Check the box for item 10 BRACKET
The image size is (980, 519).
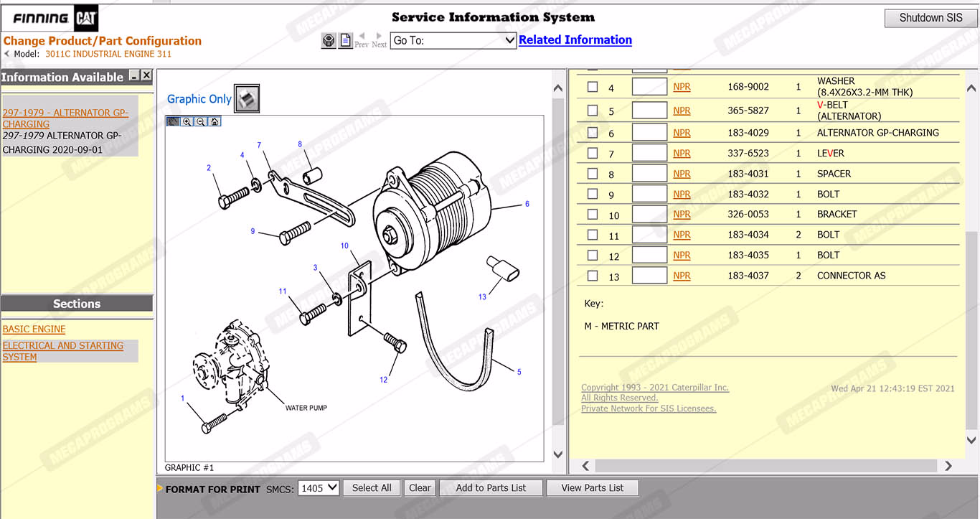(x=593, y=214)
